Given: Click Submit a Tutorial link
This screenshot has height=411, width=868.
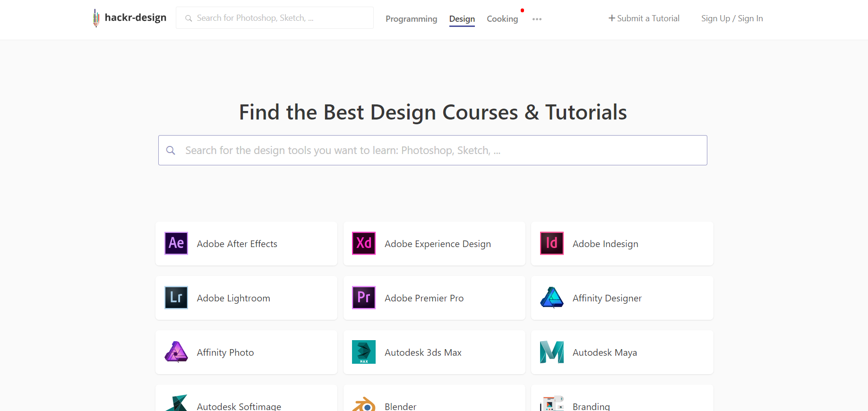Looking at the screenshot, I should click(x=644, y=18).
